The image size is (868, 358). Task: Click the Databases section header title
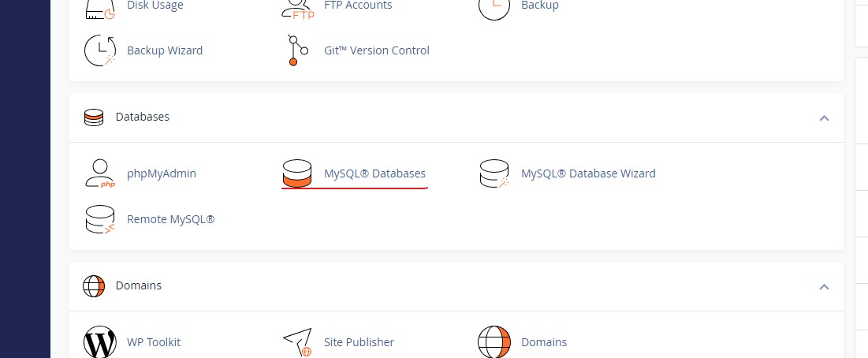point(142,117)
